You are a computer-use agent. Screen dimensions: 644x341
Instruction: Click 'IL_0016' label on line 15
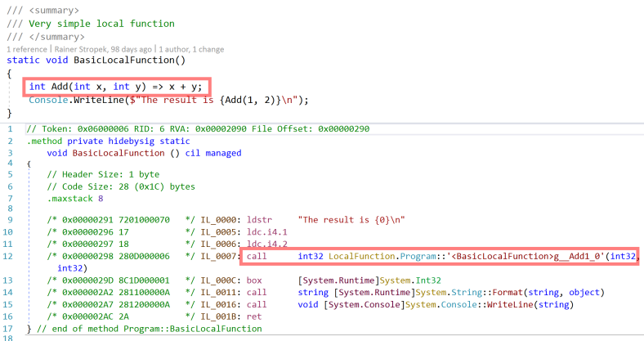(219, 305)
